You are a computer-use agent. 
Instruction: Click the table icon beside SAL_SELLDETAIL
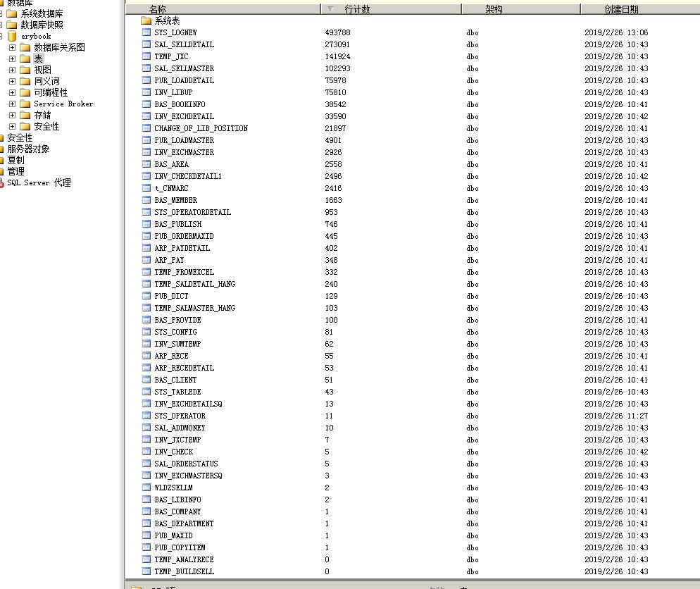pos(146,44)
